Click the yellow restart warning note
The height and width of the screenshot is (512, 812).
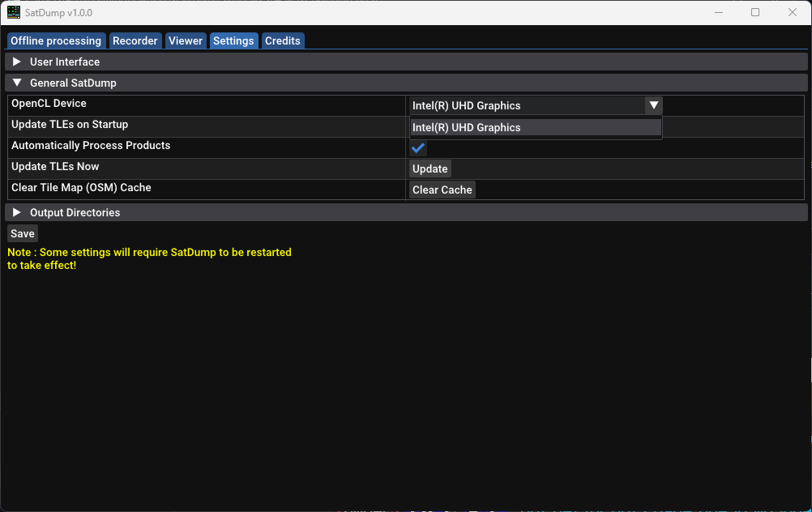pyautogui.click(x=149, y=258)
